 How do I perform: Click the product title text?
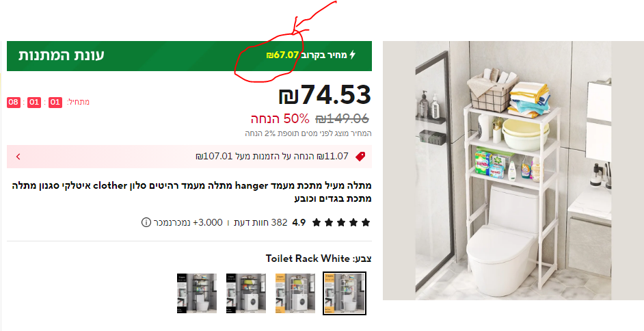[x=191, y=191]
